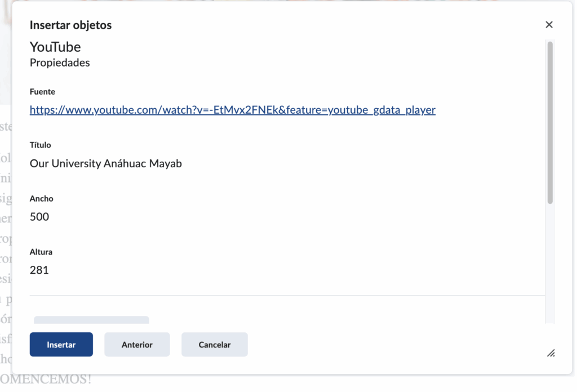Click the Ancho field label
This screenshot has height=392, width=577.
tap(42, 199)
